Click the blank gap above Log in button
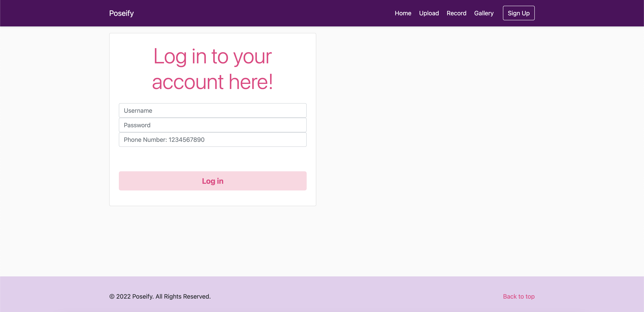644x312 pixels. [213, 159]
